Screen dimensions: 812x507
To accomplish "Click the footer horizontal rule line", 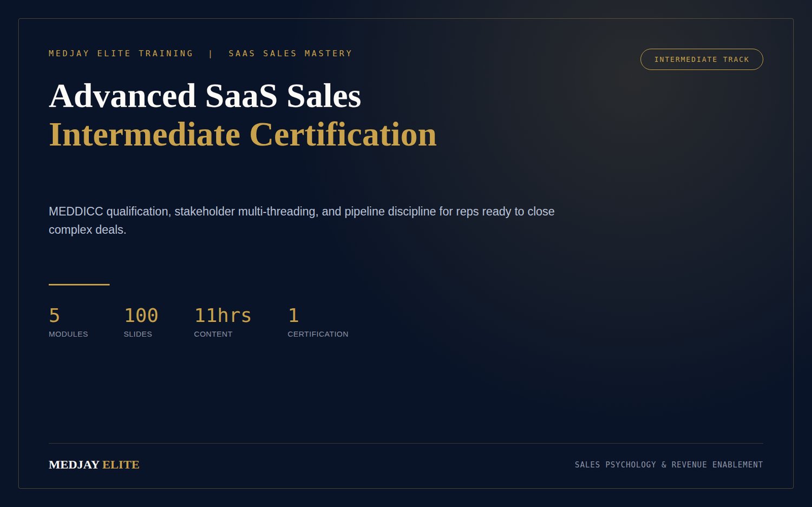I will coord(406,443).
